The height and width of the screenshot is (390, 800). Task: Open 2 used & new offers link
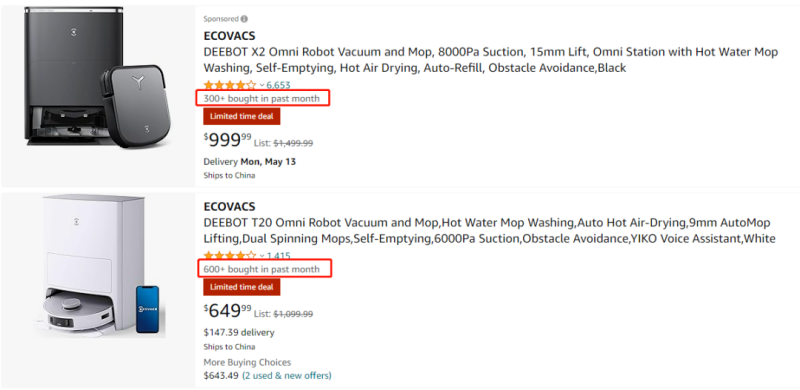[x=287, y=376]
